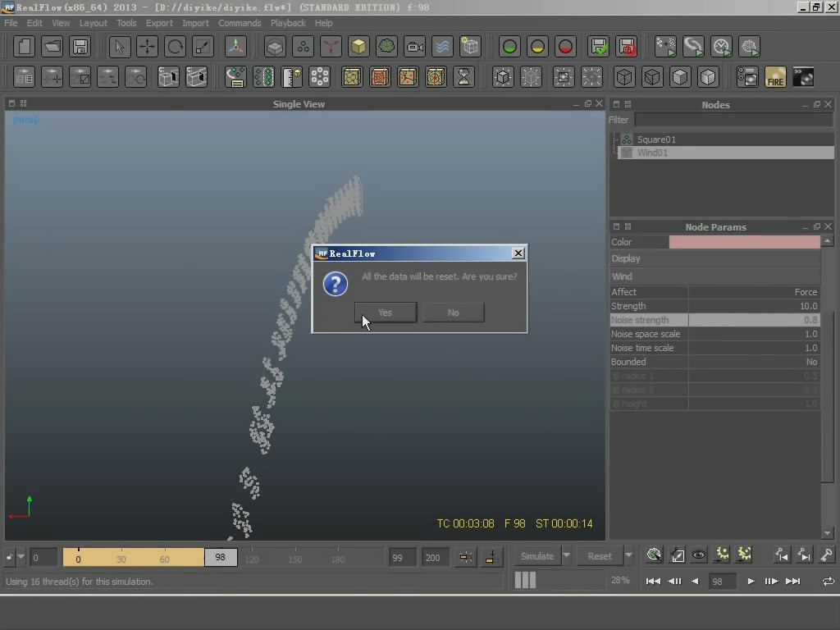Play the simulation forward
The height and width of the screenshot is (630, 840).
[x=751, y=582]
